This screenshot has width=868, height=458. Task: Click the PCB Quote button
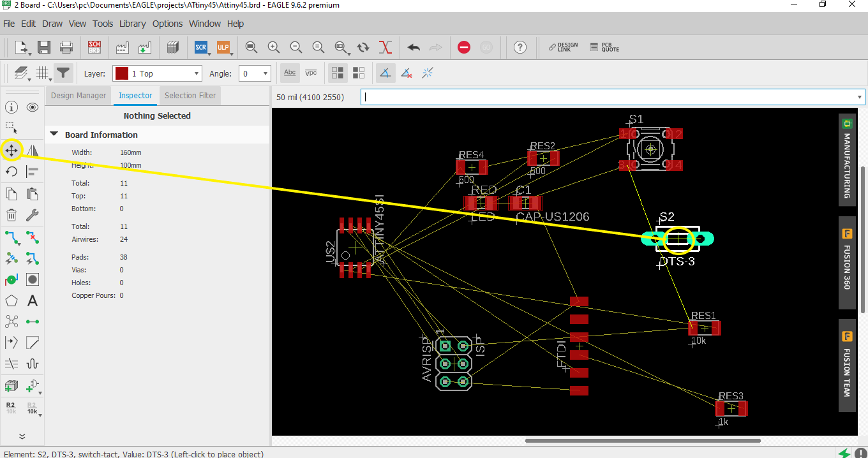(x=604, y=47)
